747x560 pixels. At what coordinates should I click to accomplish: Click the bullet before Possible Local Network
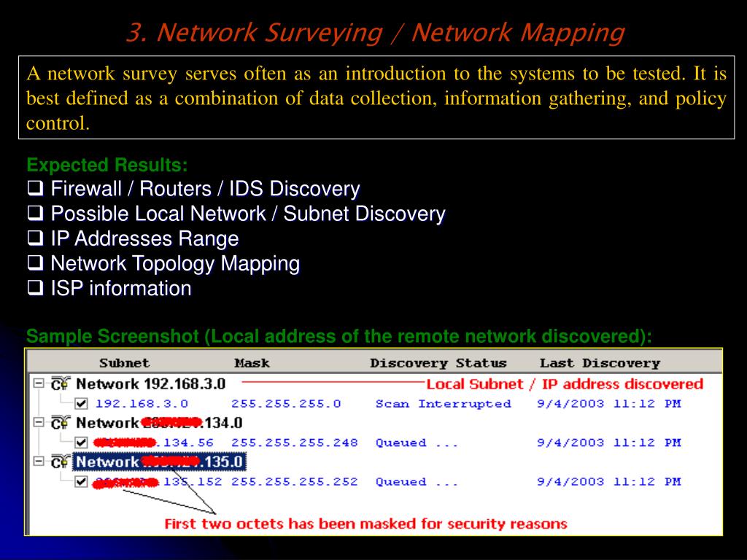(35, 213)
